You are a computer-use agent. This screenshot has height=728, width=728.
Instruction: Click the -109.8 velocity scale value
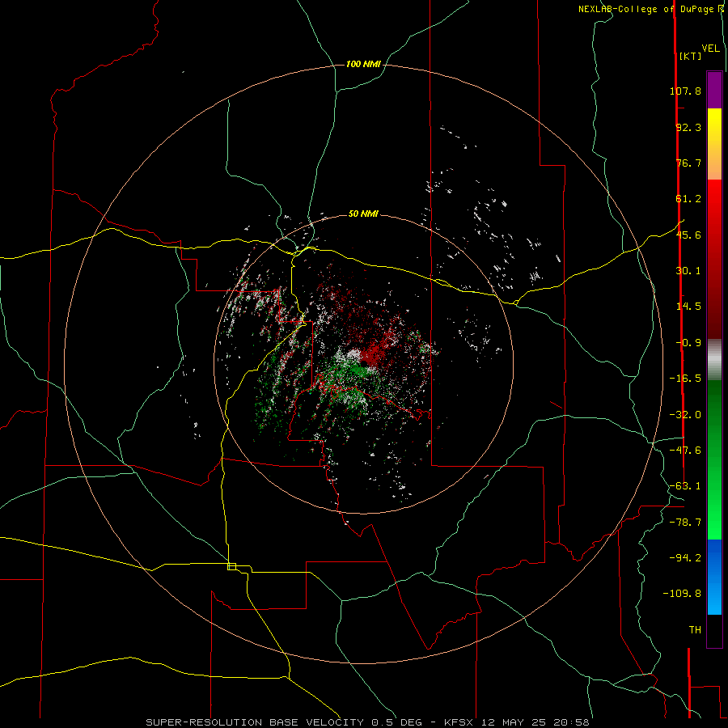pyautogui.click(x=682, y=594)
